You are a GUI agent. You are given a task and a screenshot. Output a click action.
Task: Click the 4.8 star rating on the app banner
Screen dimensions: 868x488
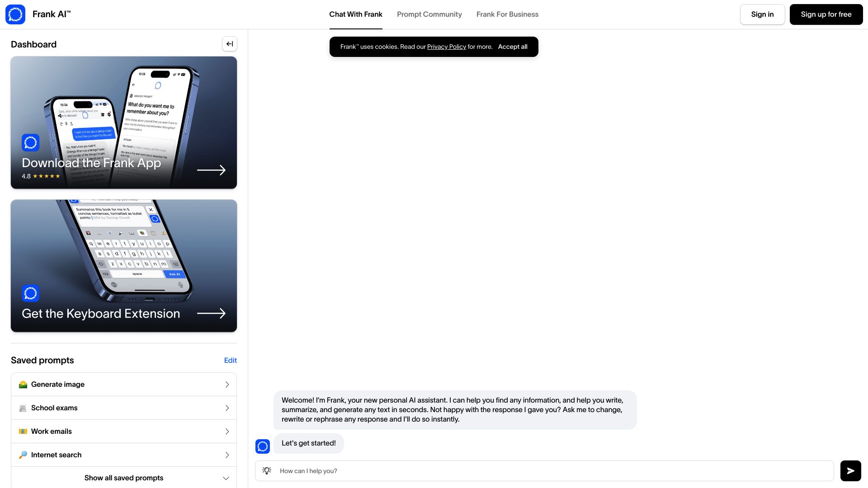41,176
